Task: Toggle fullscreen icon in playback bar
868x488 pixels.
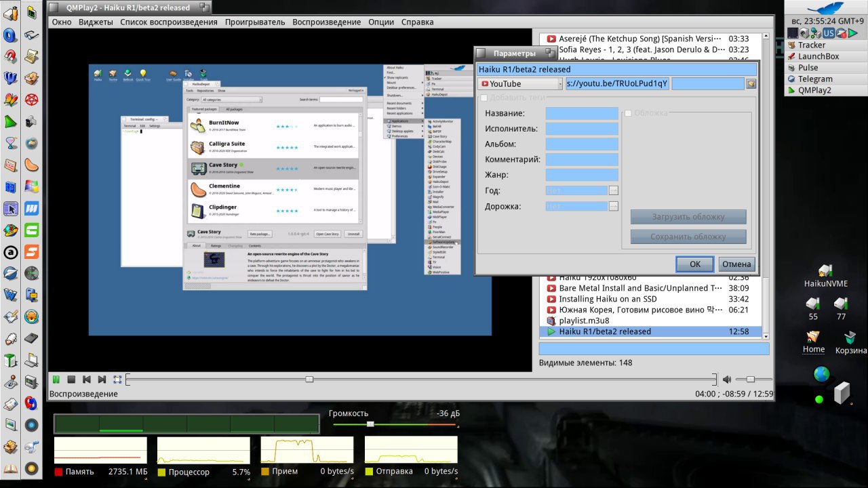Action: tap(117, 380)
